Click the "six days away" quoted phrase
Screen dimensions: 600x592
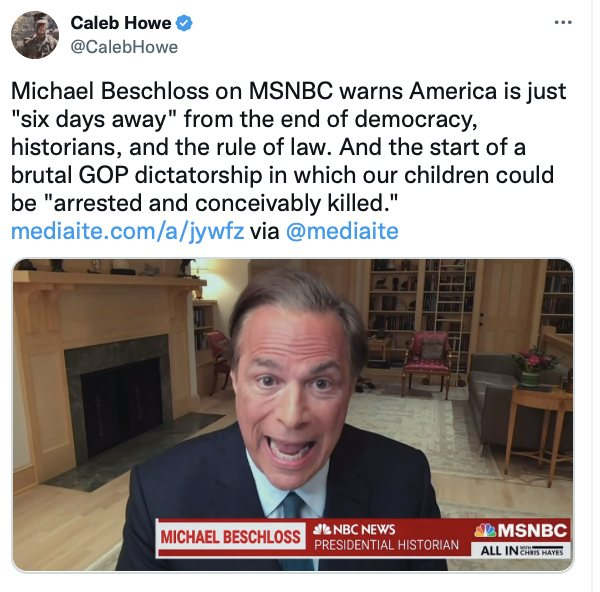(x=95, y=119)
